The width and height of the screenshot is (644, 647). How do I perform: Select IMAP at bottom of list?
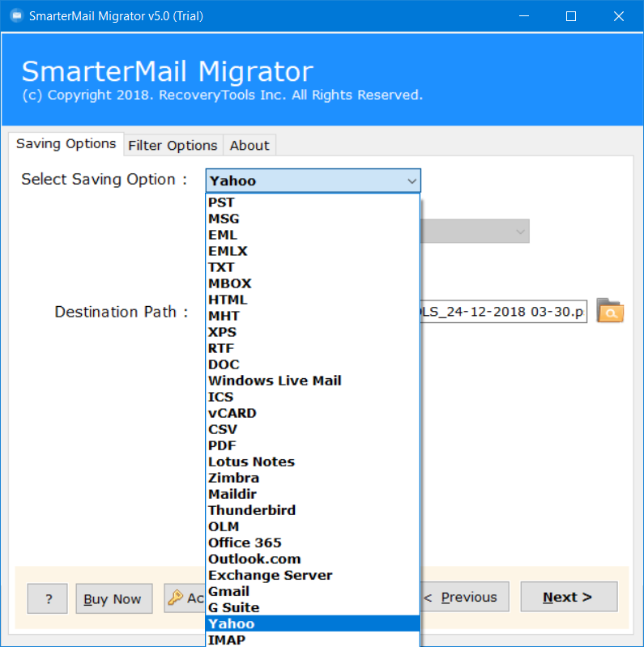[x=313, y=640]
